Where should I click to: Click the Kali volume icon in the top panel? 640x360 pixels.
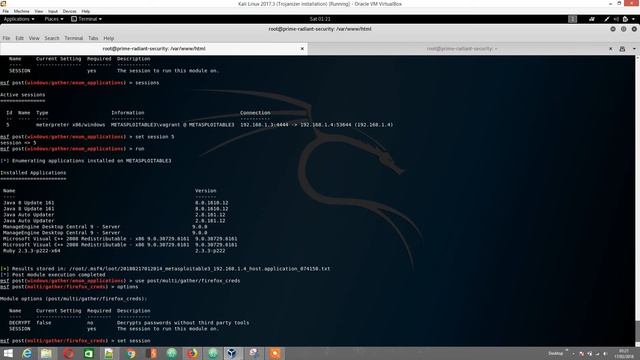616,19
